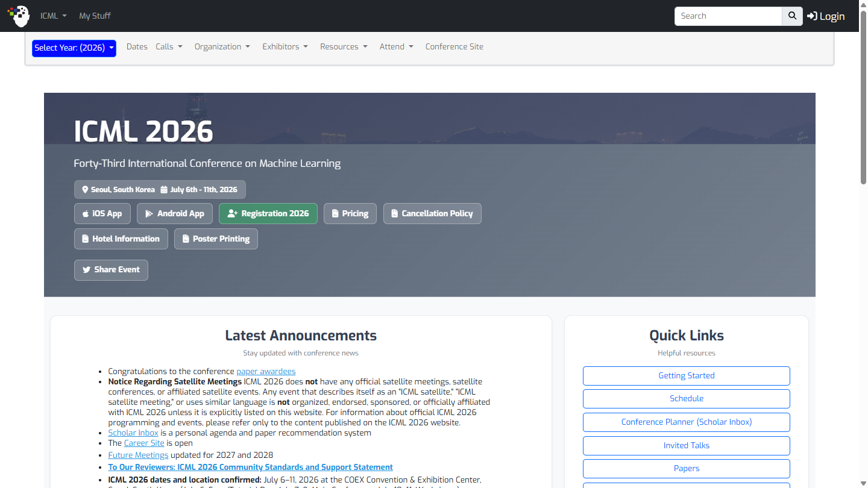Viewport: 868px width, 488px height.
Task: Open the Conference Site menu item
Action: [x=454, y=46]
